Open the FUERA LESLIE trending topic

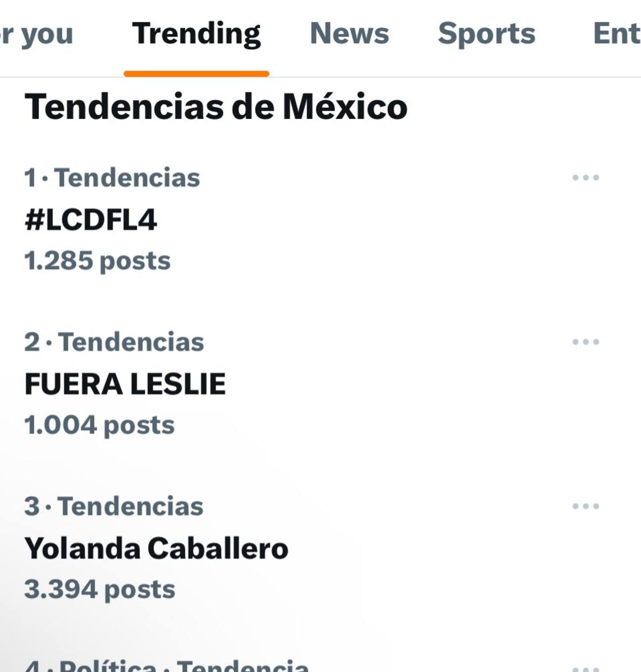[125, 384]
